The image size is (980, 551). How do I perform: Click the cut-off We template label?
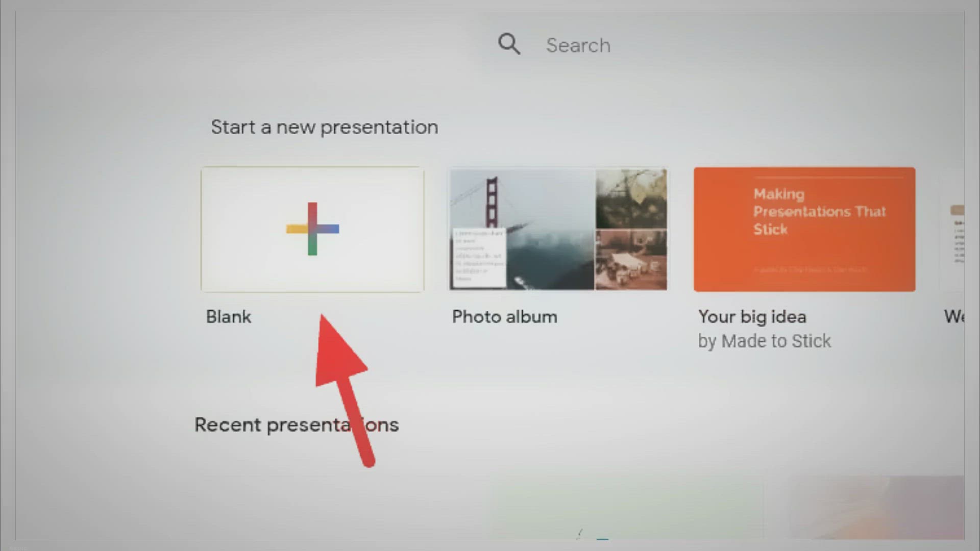(x=953, y=317)
